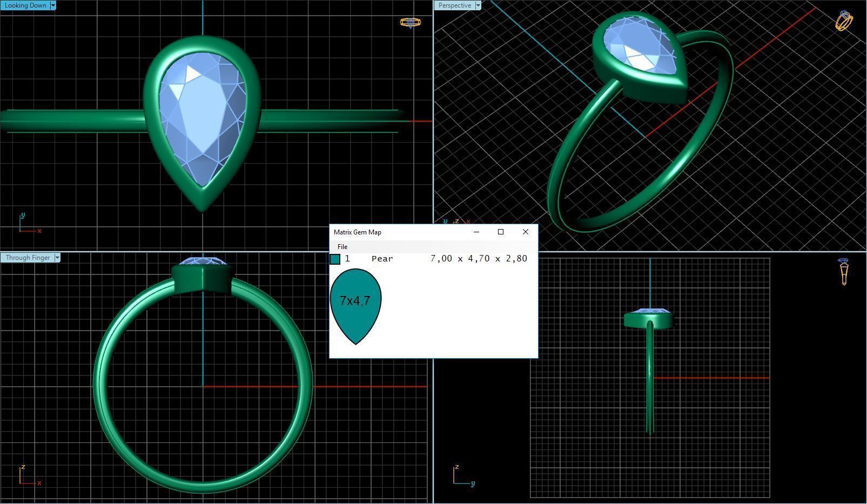Screen dimensions: 867x504
Task: Open the Perspective viewport title dropdown
Action: click(x=478, y=5)
